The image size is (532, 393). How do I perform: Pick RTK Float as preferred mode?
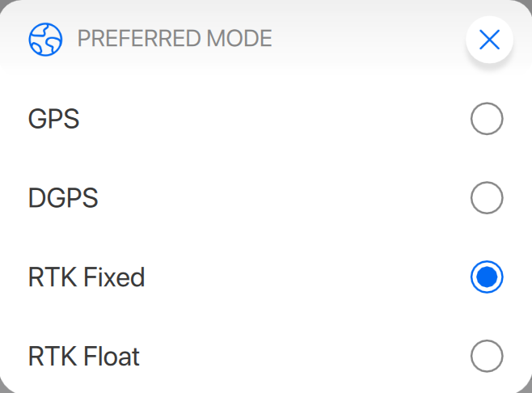tap(487, 356)
